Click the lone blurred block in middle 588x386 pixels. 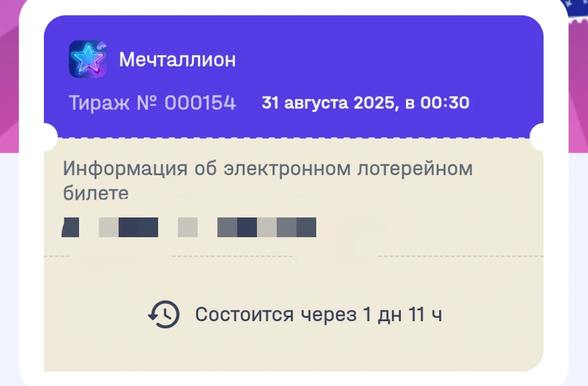[x=188, y=227]
